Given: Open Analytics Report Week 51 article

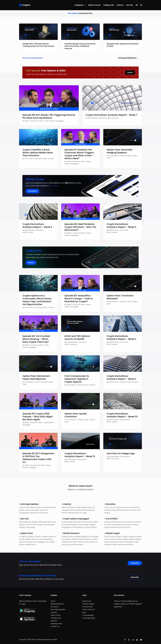Looking at the screenshot, I should (80, 455).
